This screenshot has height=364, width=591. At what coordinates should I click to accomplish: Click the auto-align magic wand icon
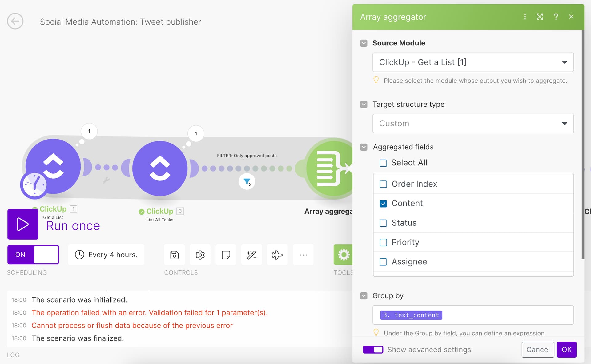pyautogui.click(x=251, y=255)
